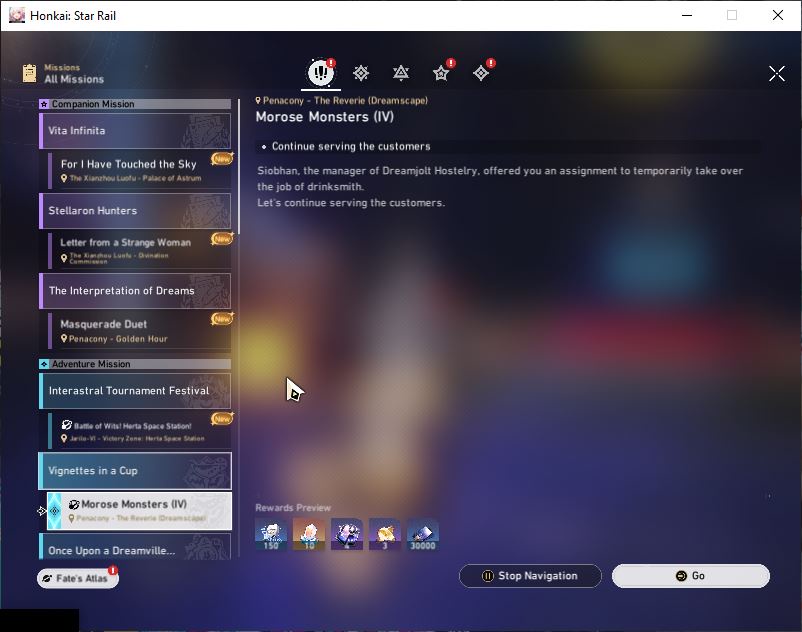Open the triangle-shaped Trailblaze Continuance tab

pyautogui.click(x=400, y=73)
